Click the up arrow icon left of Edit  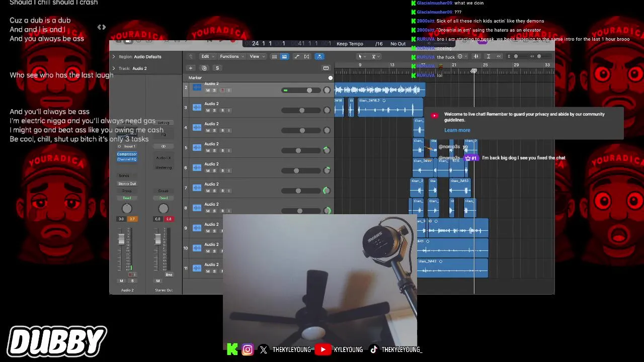click(x=191, y=56)
